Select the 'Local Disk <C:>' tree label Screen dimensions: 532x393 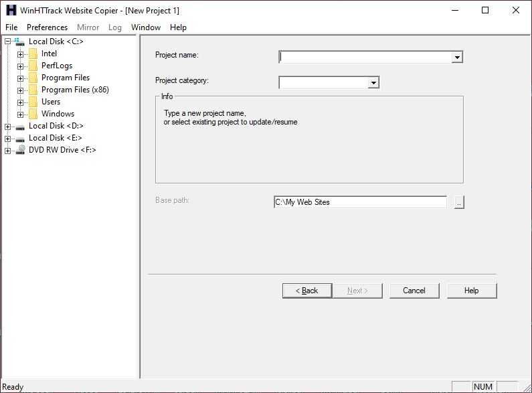point(56,42)
